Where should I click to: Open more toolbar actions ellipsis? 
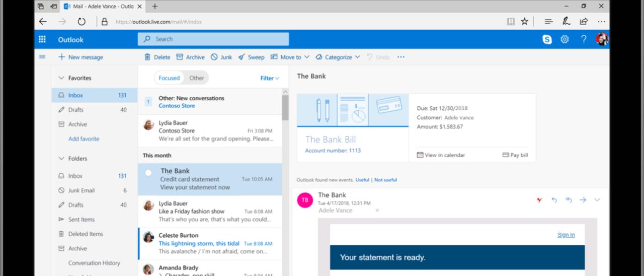(x=401, y=57)
